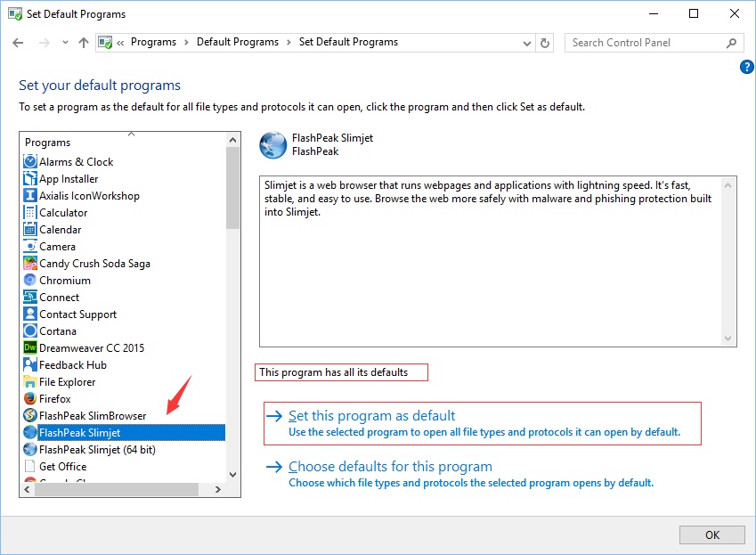Click the Candy Crush Soda Saga icon
The width and height of the screenshot is (756, 555).
point(30,264)
